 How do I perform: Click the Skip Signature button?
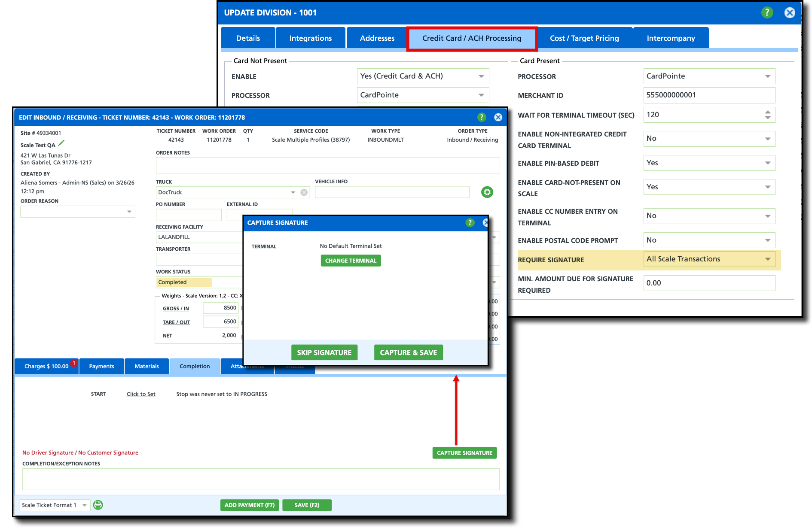point(324,352)
